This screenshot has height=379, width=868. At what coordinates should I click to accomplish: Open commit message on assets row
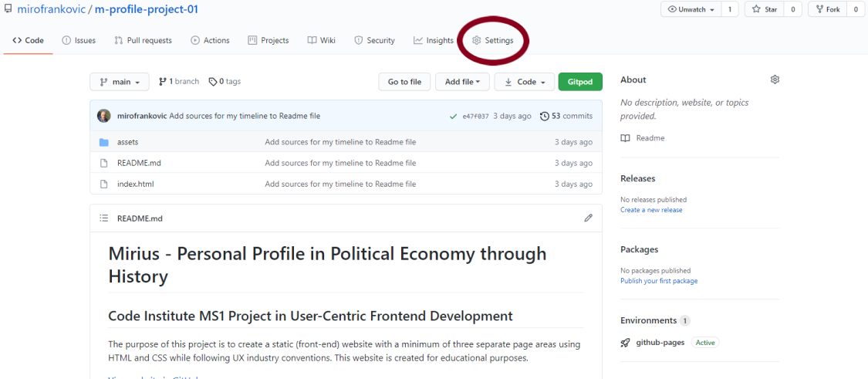click(x=340, y=142)
